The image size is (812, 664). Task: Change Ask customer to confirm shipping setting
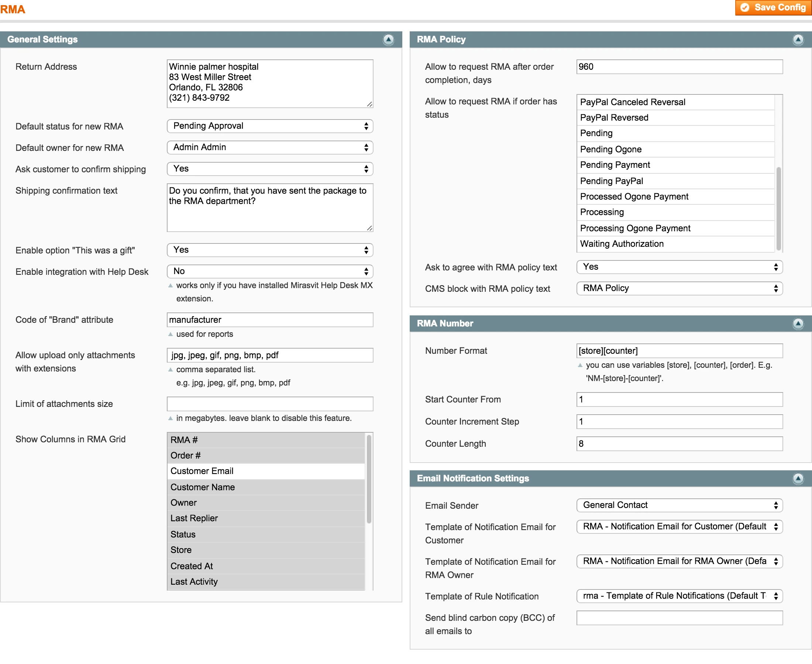coord(270,169)
